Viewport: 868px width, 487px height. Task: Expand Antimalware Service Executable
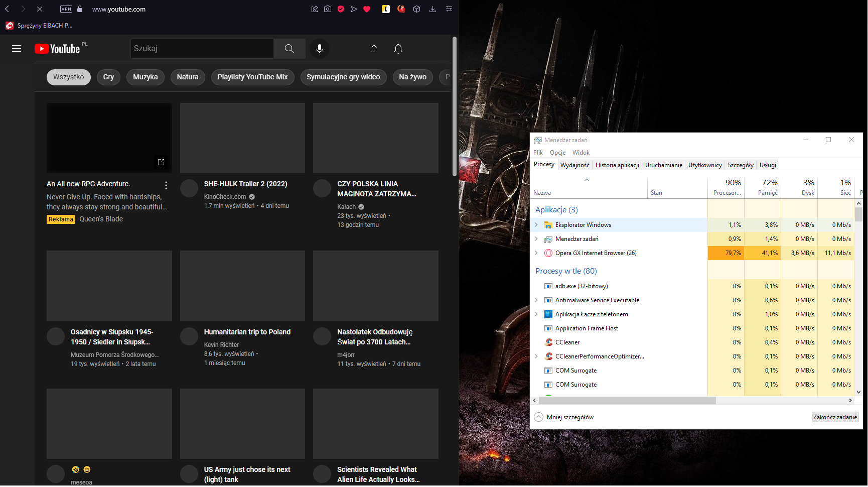tap(536, 300)
